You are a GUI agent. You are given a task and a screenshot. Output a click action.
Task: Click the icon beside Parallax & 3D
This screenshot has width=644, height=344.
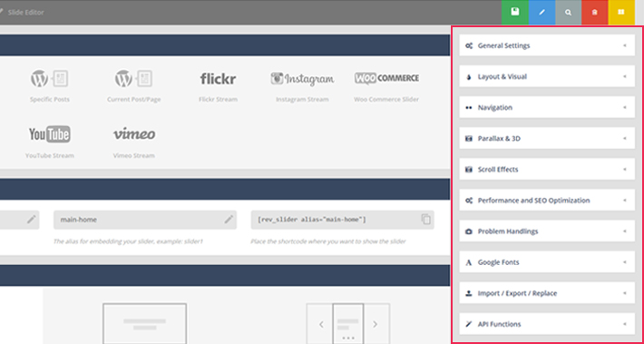click(x=469, y=139)
